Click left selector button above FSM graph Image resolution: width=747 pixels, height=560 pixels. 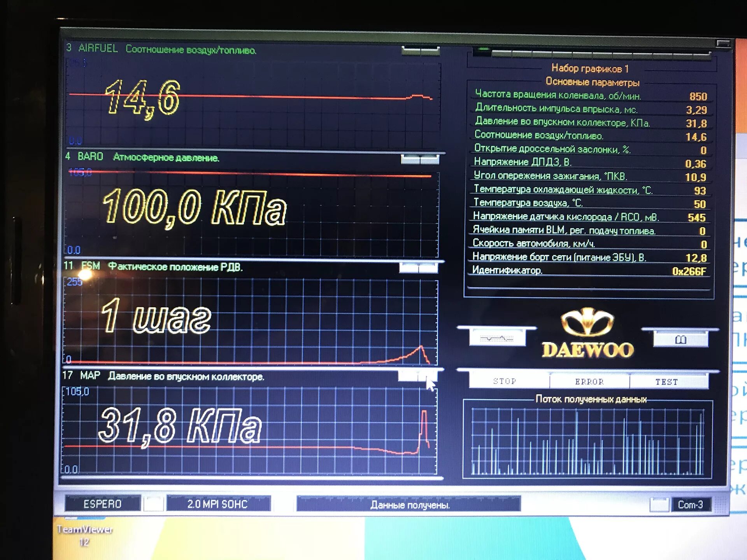pyautogui.click(x=409, y=268)
